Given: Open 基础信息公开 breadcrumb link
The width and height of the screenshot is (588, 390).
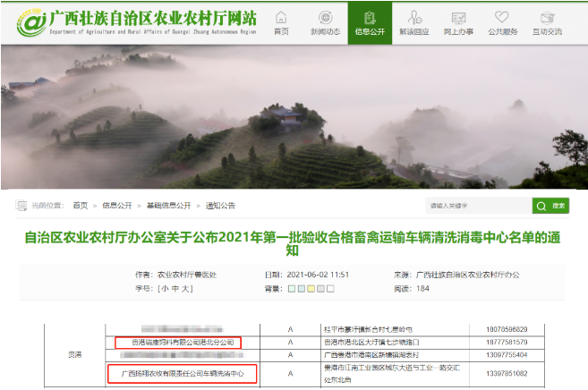Looking at the screenshot, I should tap(168, 206).
